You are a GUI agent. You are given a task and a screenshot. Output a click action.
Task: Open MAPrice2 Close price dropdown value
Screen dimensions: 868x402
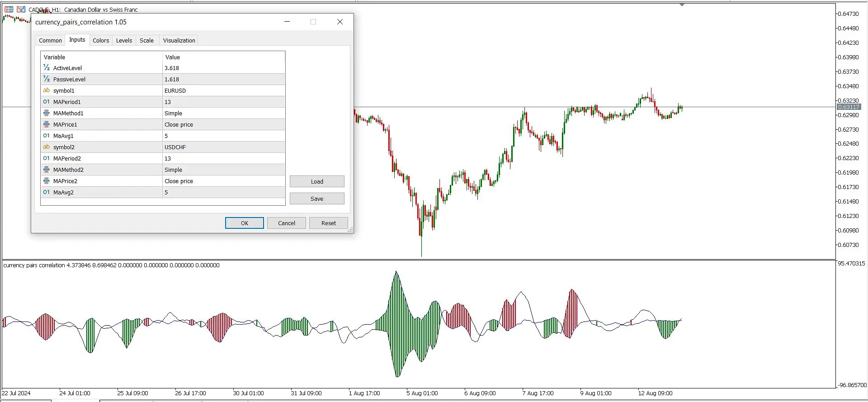tap(224, 181)
